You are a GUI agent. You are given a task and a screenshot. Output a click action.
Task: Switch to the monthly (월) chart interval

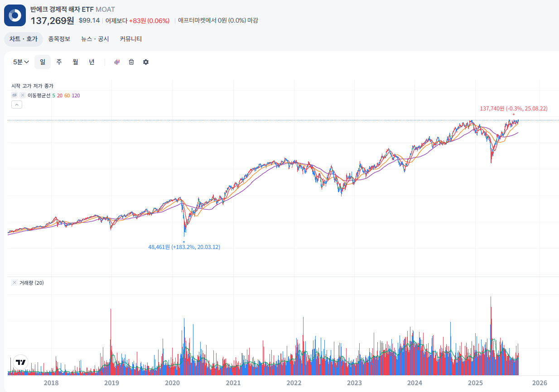pos(75,62)
